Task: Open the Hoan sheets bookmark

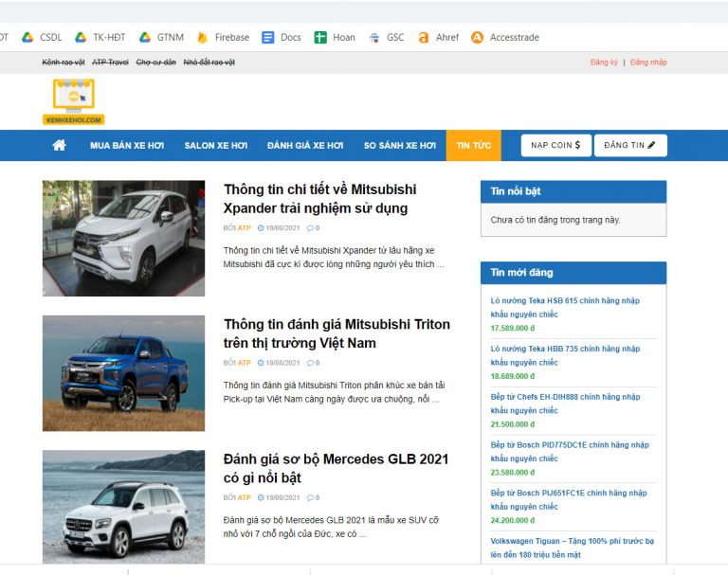Action: (335, 37)
